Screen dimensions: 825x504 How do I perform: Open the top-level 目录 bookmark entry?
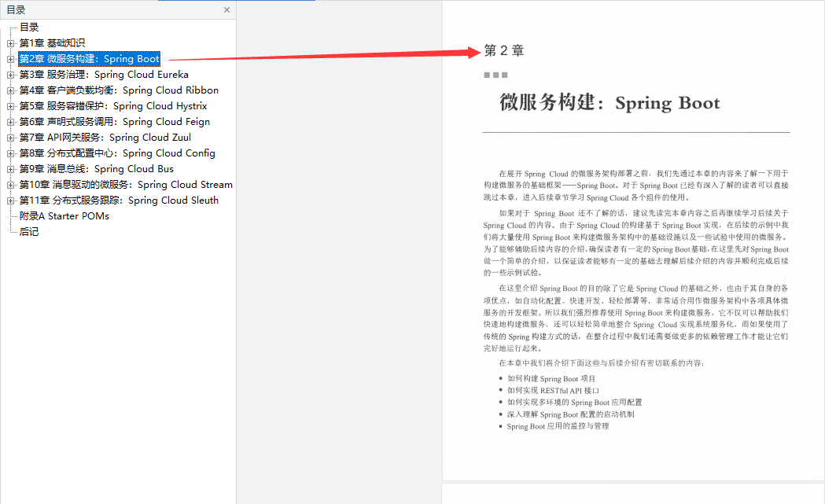(x=29, y=28)
